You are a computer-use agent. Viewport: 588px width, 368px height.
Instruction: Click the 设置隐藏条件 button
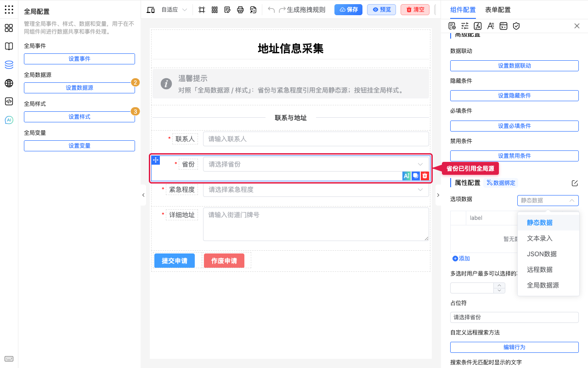click(514, 96)
